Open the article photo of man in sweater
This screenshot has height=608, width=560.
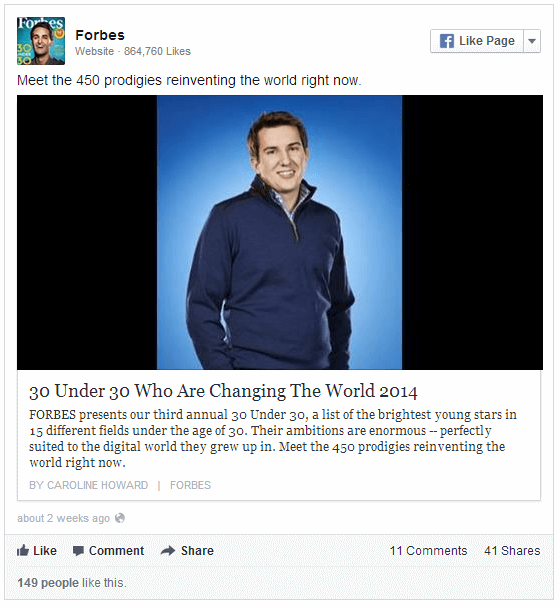pyautogui.click(x=280, y=232)
